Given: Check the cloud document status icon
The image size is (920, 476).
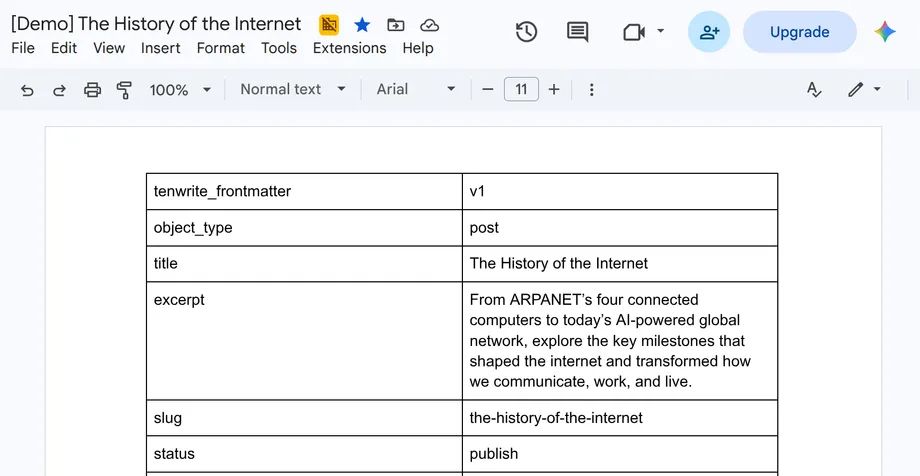Looking at the screenshot, I should (429, 25).
